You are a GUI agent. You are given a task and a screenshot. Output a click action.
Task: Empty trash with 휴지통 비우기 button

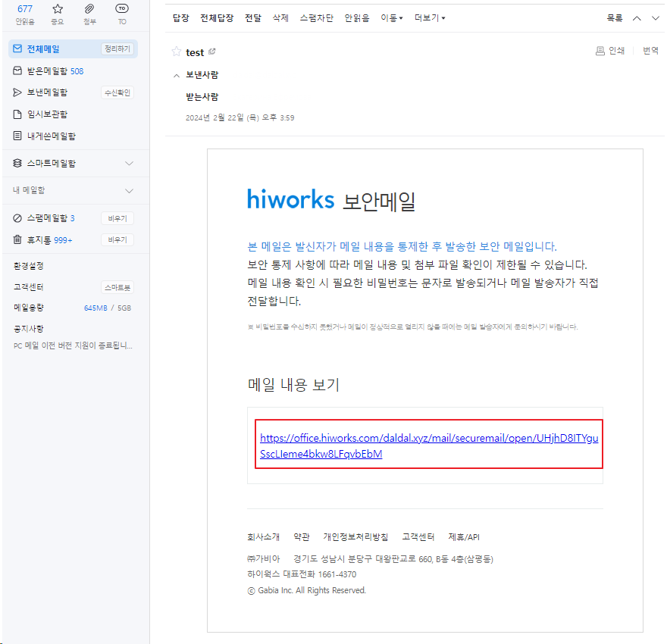click(x=117, y=239)
